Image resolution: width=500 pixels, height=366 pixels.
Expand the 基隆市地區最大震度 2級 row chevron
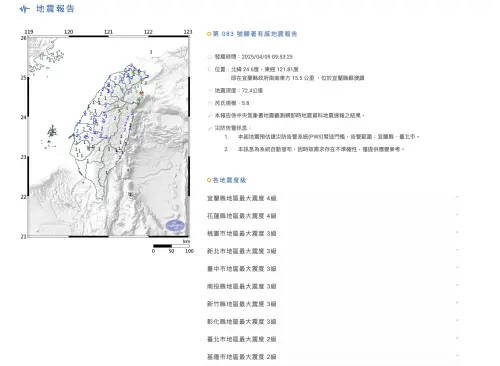[457, 356]
